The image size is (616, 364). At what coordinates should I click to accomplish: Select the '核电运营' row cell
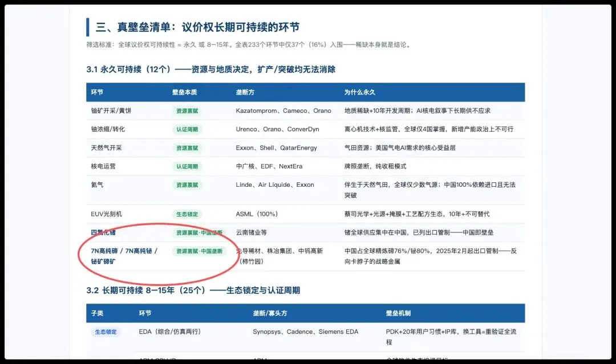tap(103, 166)
